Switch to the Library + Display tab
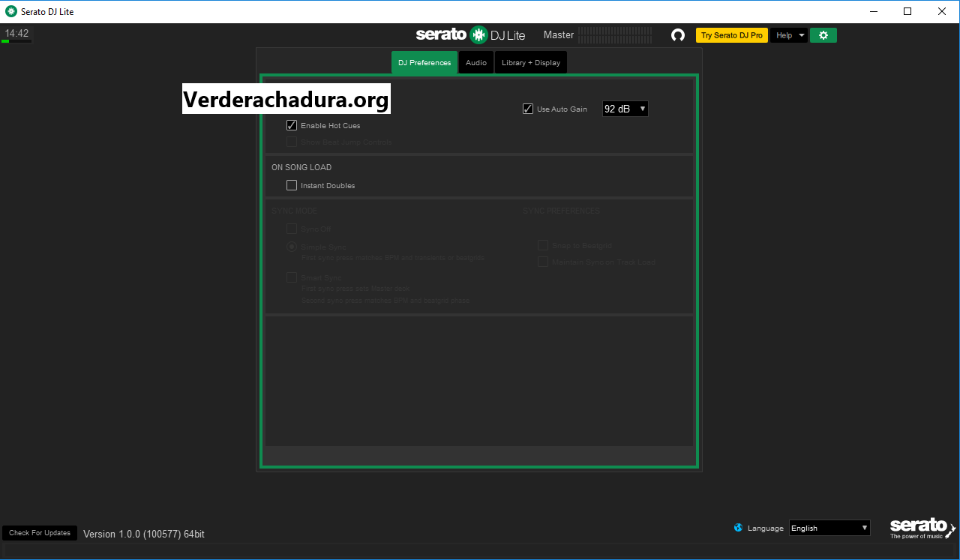960x560 pixels. tap(531, 62)
